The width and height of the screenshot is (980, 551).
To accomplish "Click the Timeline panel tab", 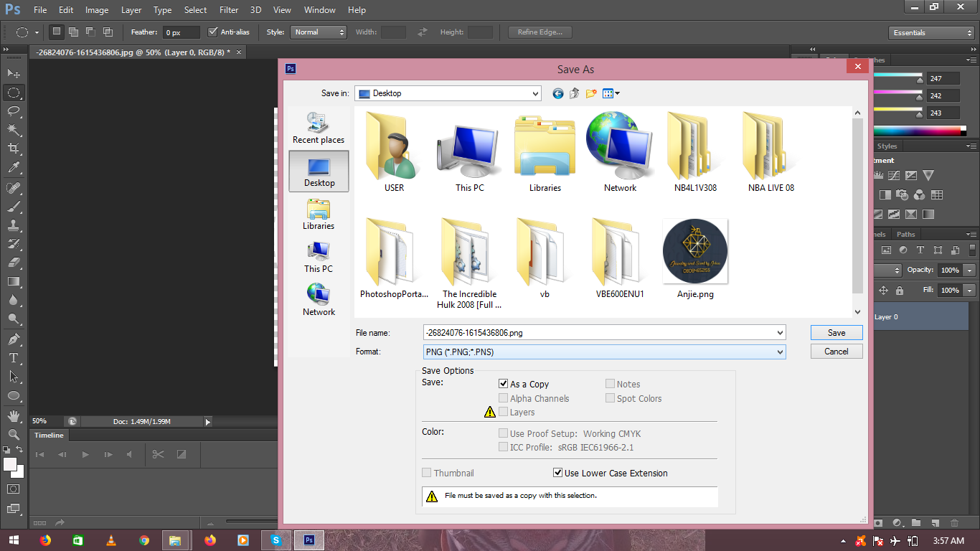I will (x=49, y=435).
